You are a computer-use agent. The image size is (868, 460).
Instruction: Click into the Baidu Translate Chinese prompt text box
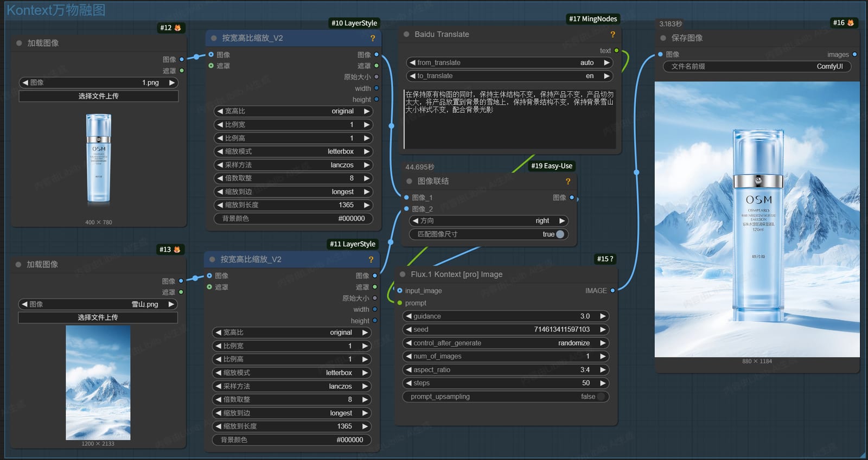pos(509,119)
